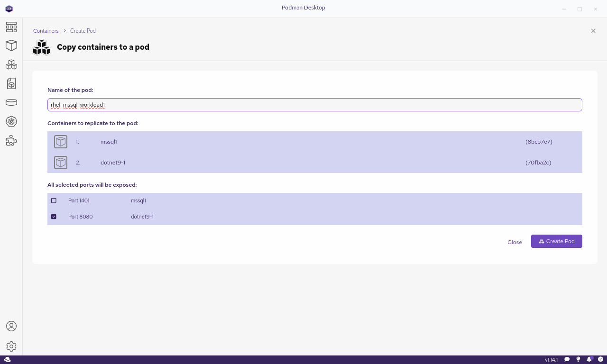Enable the Port 1401 checkbox
The width and height of the screenshot is (607, 364).
click(54, 200)
